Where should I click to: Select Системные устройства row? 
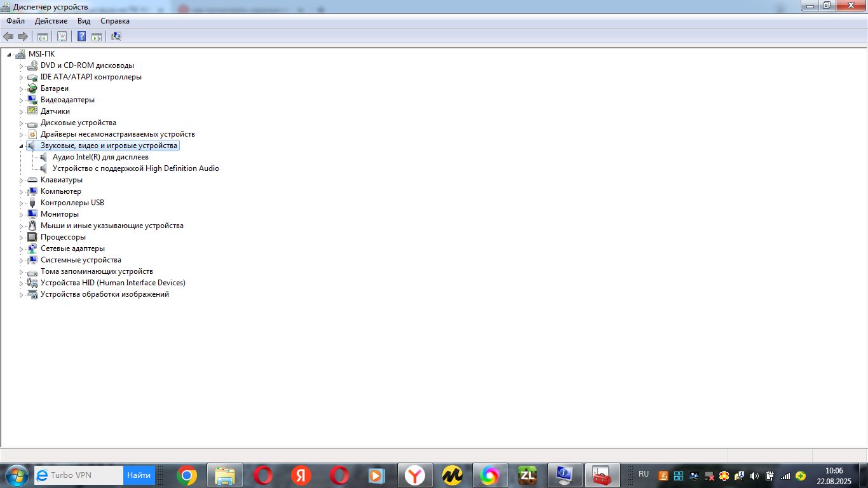pos(81,260)
